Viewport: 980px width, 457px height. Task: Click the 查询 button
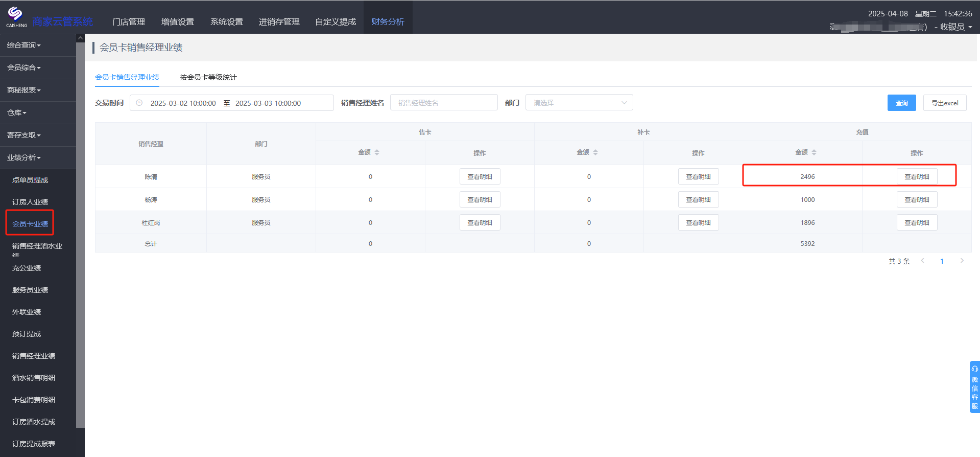[902, 103]
